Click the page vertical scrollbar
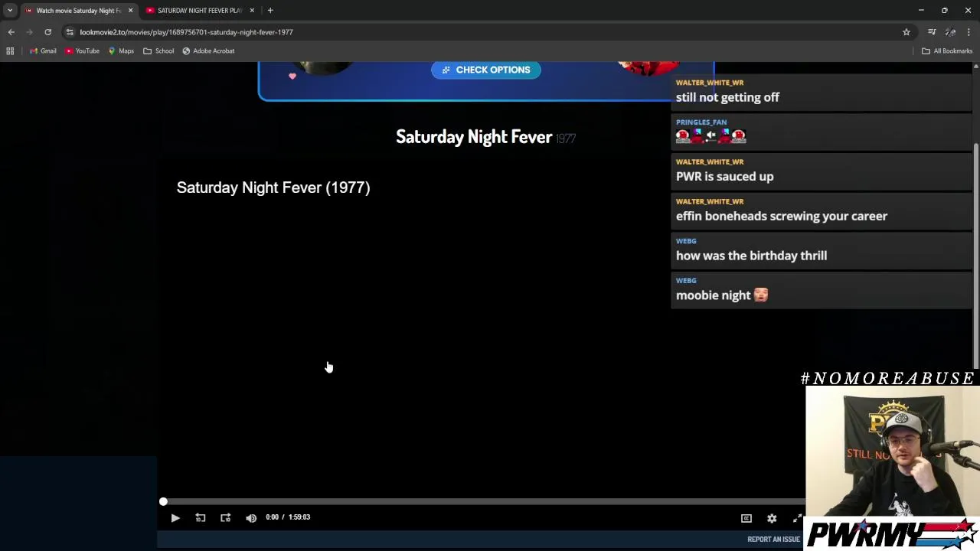 pyautogui.click(x=975, y=256)
